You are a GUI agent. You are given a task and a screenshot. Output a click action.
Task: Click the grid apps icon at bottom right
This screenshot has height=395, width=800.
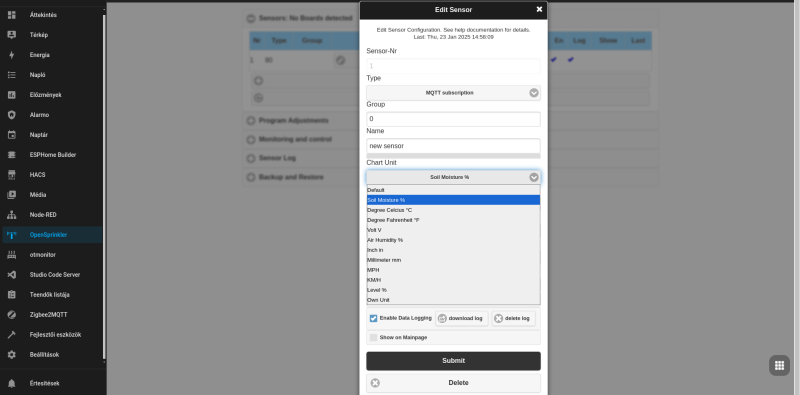click(779, 365)
